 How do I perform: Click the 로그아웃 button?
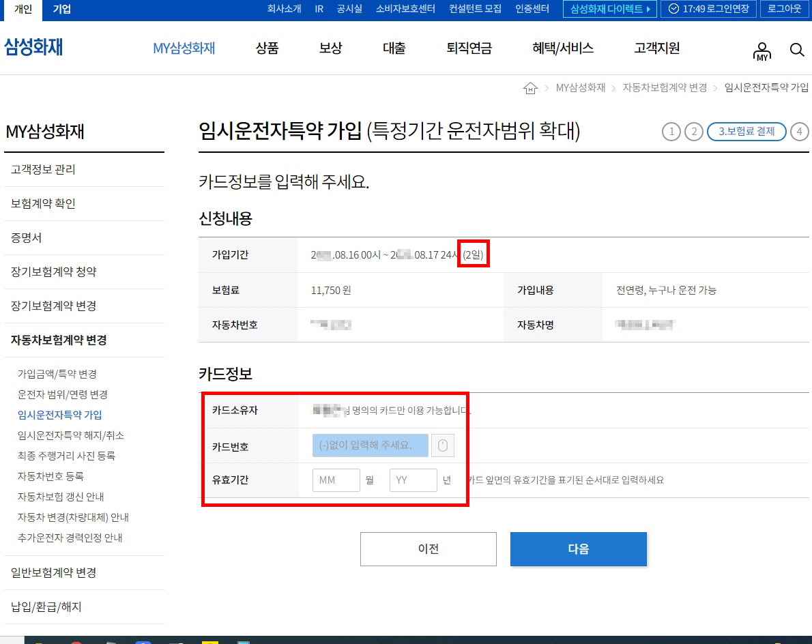point(785,9)
